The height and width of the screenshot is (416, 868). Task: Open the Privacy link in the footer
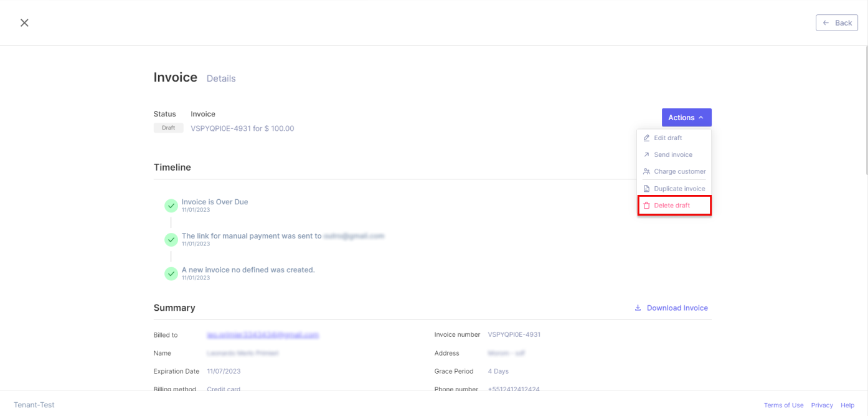[x=822, y=405]
